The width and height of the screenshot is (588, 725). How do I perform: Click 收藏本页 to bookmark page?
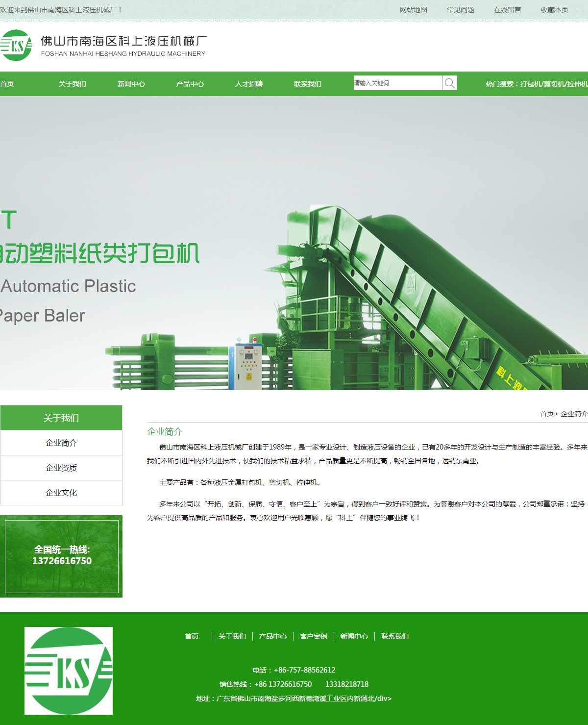(555, 10)
